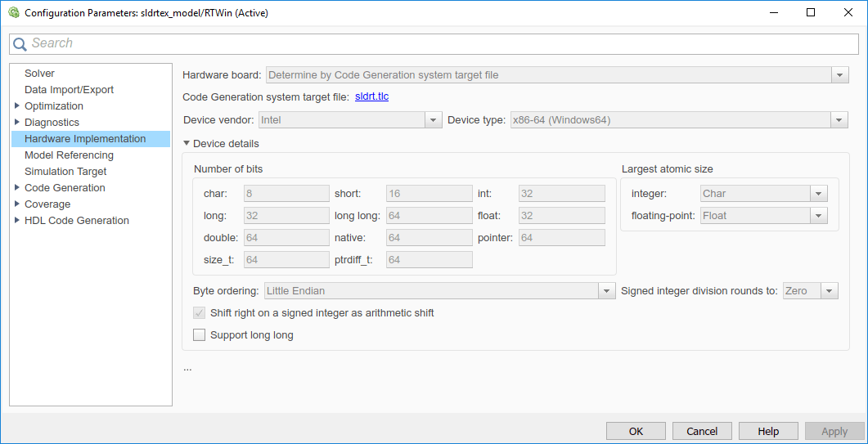Collapse the Device details section

(187, 144)
